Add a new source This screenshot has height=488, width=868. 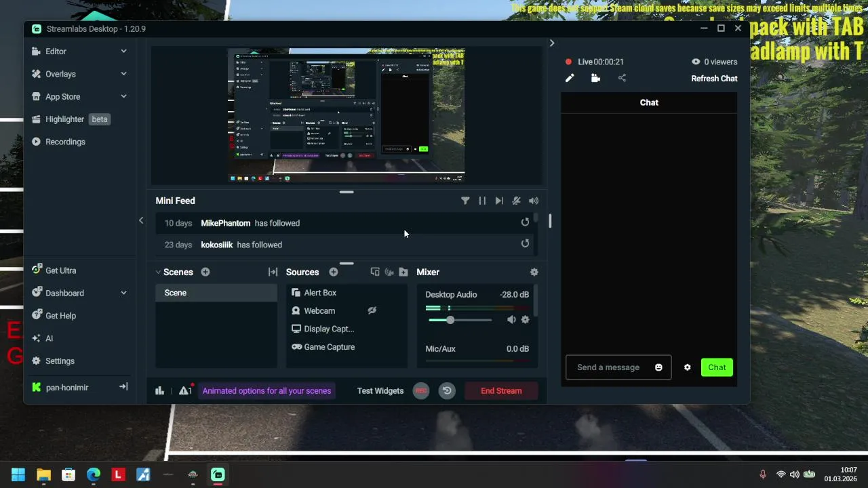tap(334, 272)
